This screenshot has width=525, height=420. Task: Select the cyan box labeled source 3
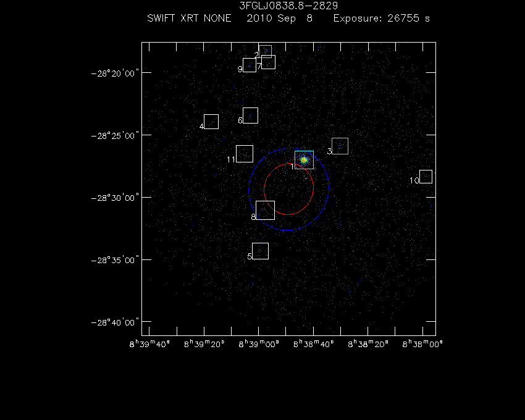pos(340,146)
